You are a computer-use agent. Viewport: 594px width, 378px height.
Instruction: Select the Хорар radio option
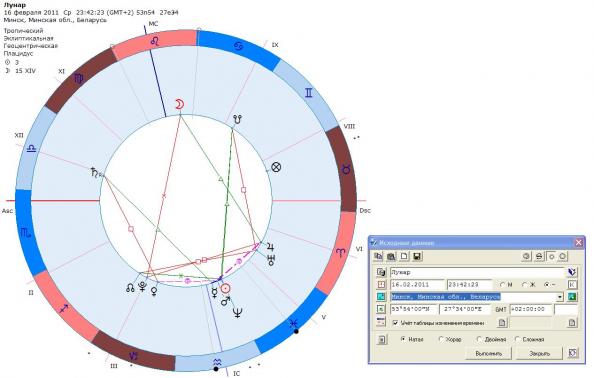(441, 339)
